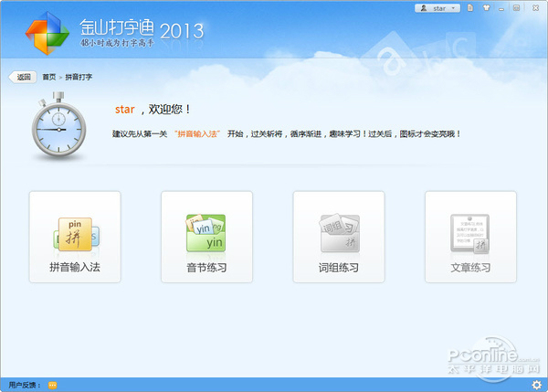The height and width of the screenshot is (392, 548).
Task: Click the stopwatch icon
Action: (x=58, y=125)
